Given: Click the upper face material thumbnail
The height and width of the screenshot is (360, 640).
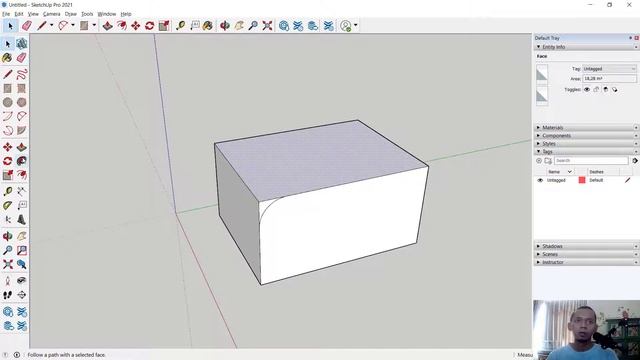Looking at the screenshot, I should (x=542, y=75).
